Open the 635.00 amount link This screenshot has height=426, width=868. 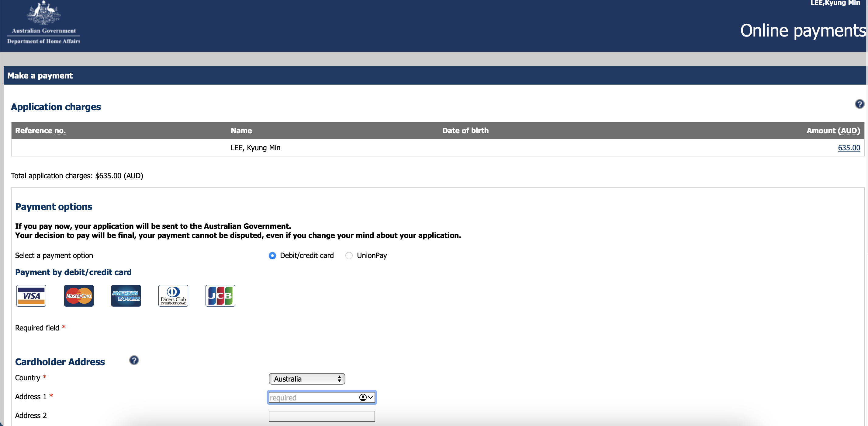click(849, 148)
